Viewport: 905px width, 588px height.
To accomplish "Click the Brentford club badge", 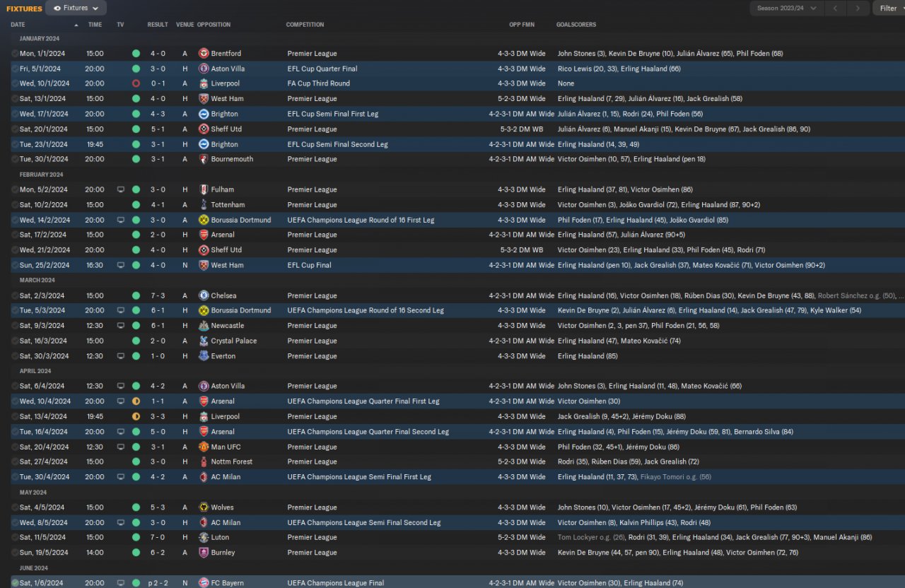I will (204, 54).
